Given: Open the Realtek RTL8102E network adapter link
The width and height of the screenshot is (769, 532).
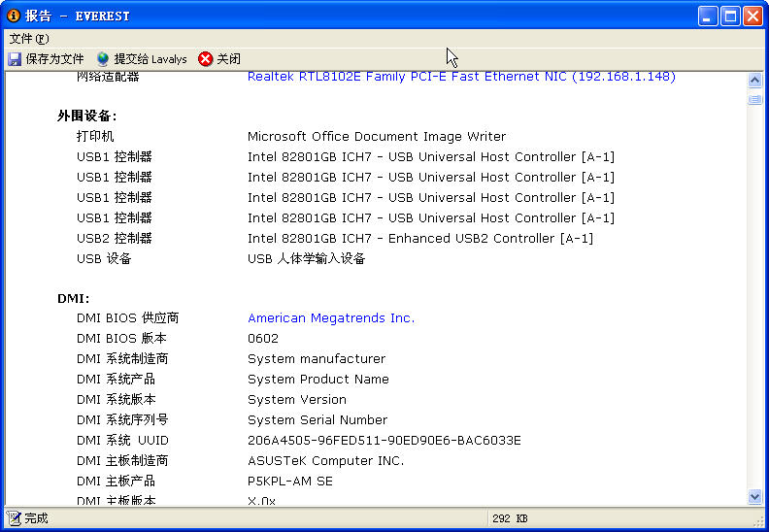Looking at the screenshot, I should tap(461, 77).
